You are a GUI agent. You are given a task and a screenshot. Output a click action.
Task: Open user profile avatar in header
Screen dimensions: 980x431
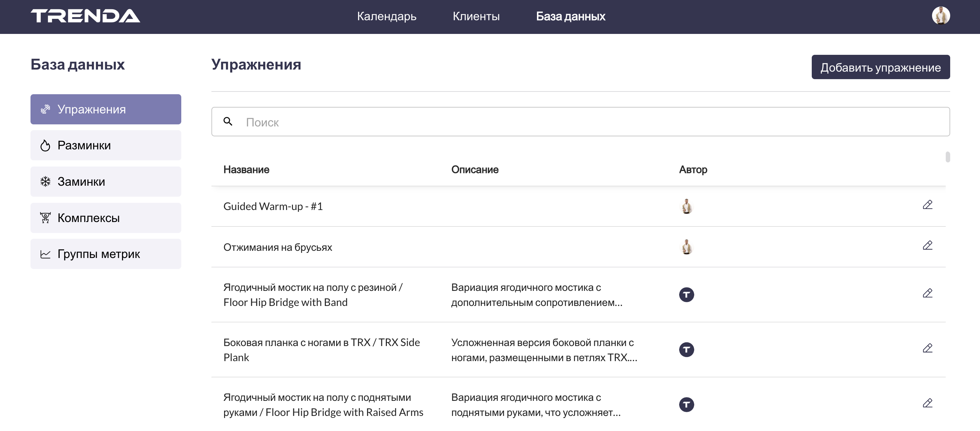pyautogui.click(x=941, y=16)
